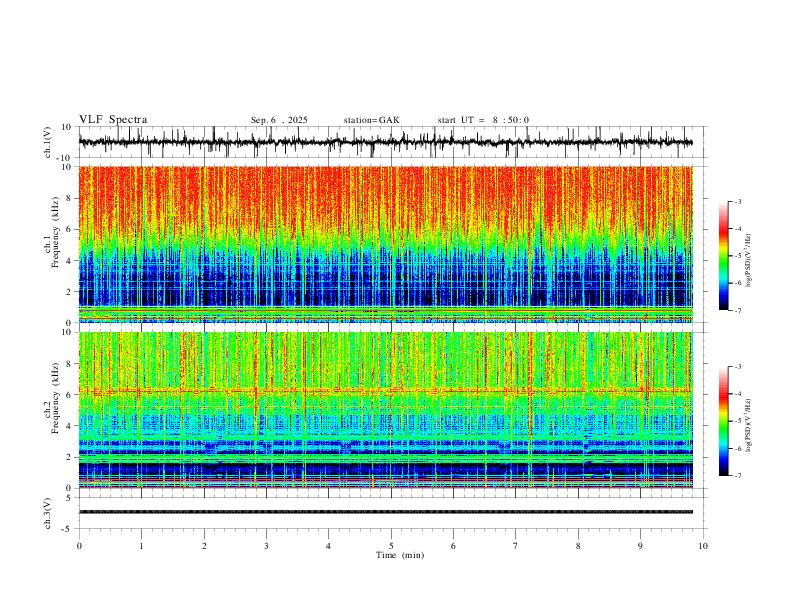
Task: Click the "0" tick on the time axis
Action: [79, 546]
